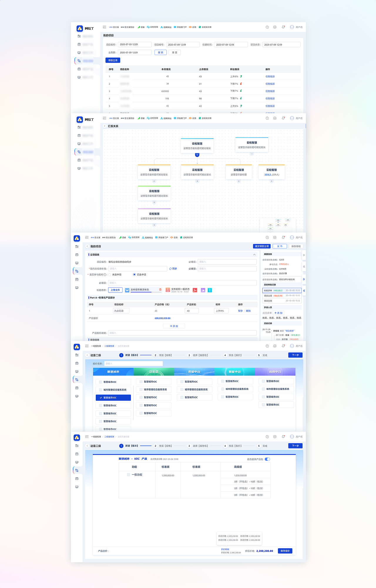Click Word file icon next to 上传文件
Viewport: 376px width, 588px height.
[127, 290]
